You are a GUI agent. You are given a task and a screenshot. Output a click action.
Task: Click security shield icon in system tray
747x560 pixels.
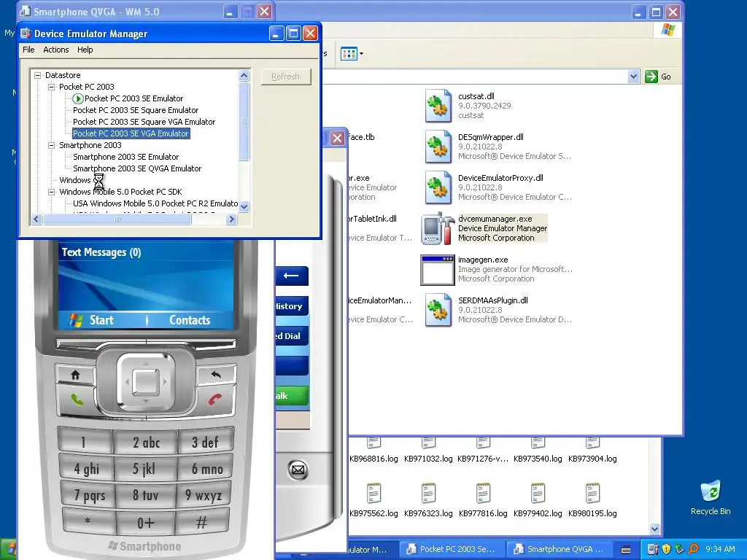(666, 550)
